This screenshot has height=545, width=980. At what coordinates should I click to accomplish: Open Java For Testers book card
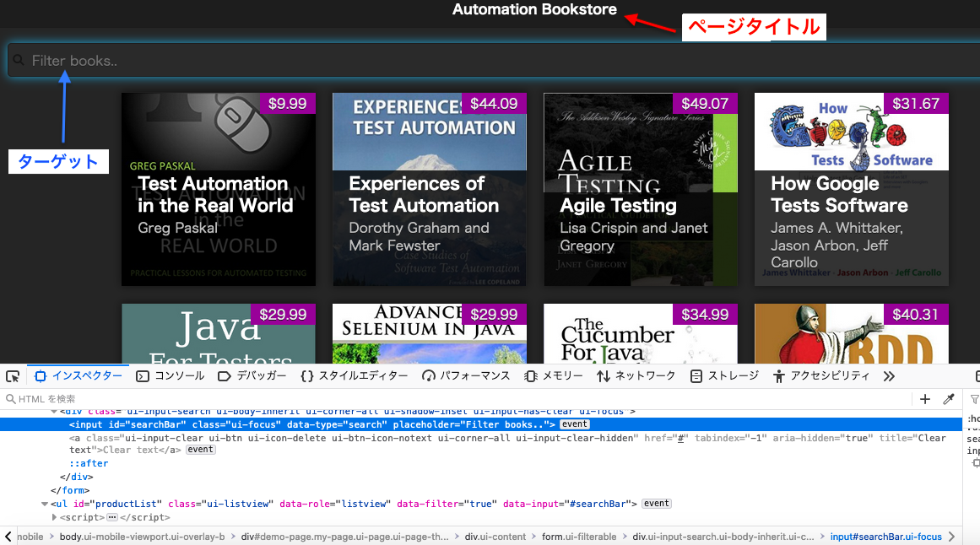219,334
